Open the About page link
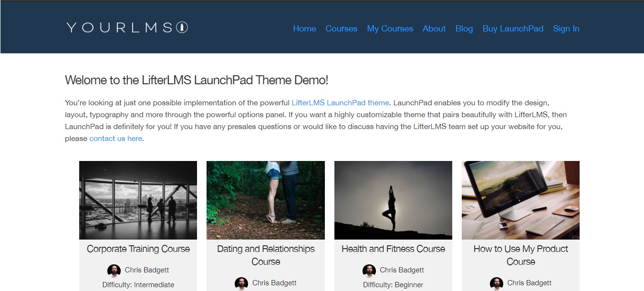The image size is (644, 291). [434, 29]
